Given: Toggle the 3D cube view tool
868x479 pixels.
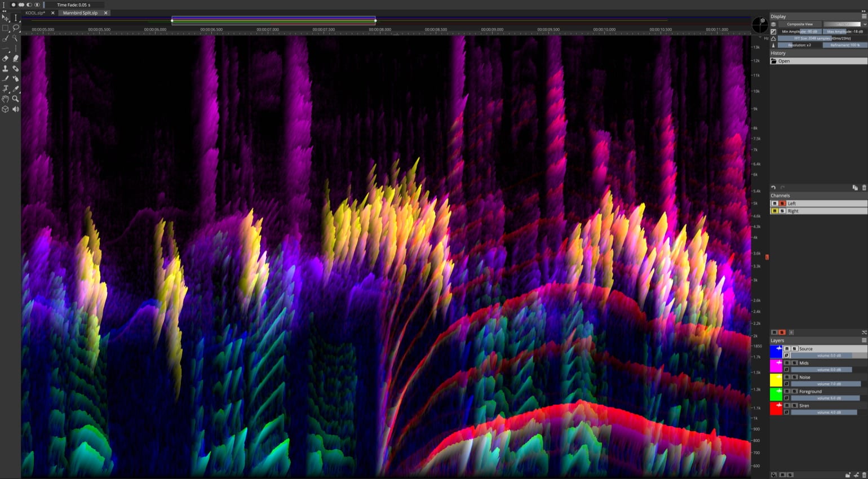Looking at the screenshot, I should 6,109.
